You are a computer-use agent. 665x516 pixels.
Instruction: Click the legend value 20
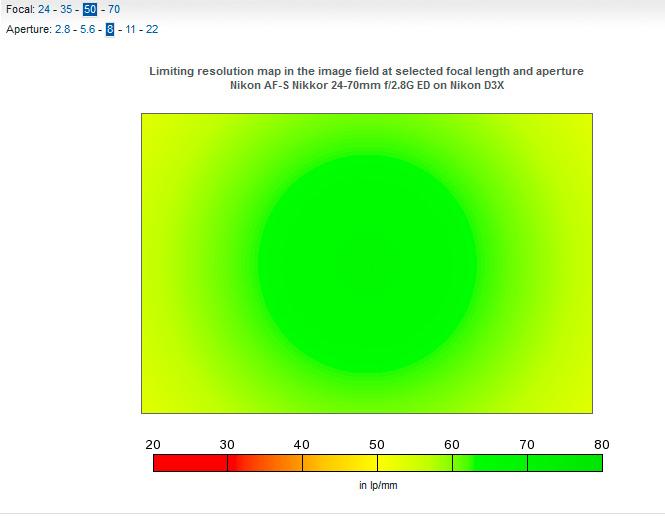[153, 445]
